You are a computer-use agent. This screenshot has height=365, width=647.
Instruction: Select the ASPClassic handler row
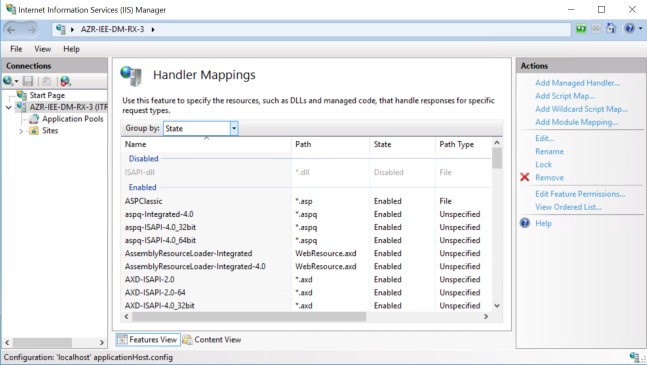tap(306, 201)
